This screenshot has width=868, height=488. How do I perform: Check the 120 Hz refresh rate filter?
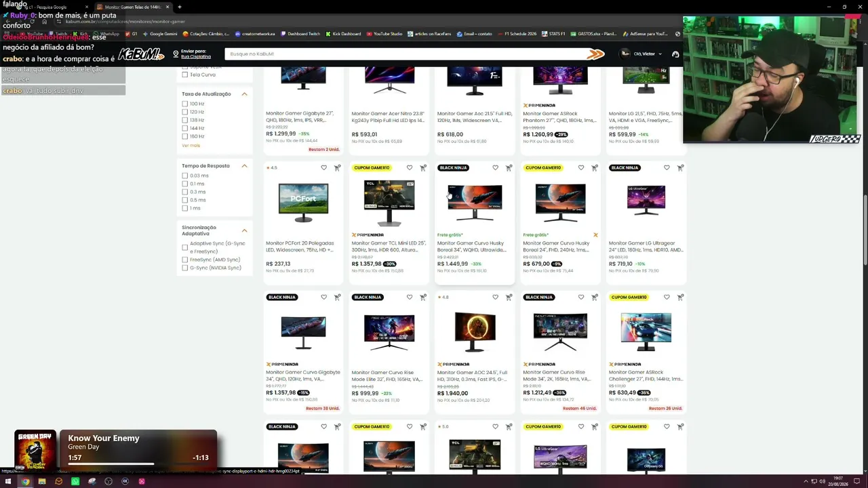point(184,112)
